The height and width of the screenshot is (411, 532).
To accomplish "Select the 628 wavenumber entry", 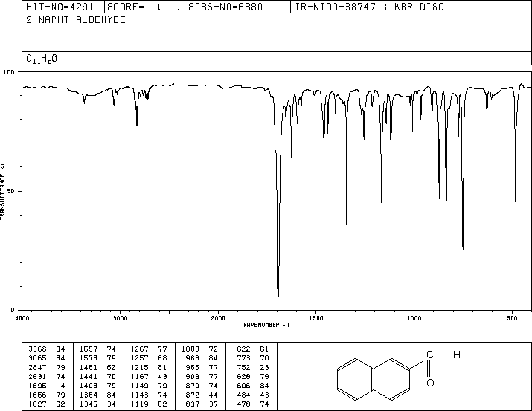I will 243,376.
